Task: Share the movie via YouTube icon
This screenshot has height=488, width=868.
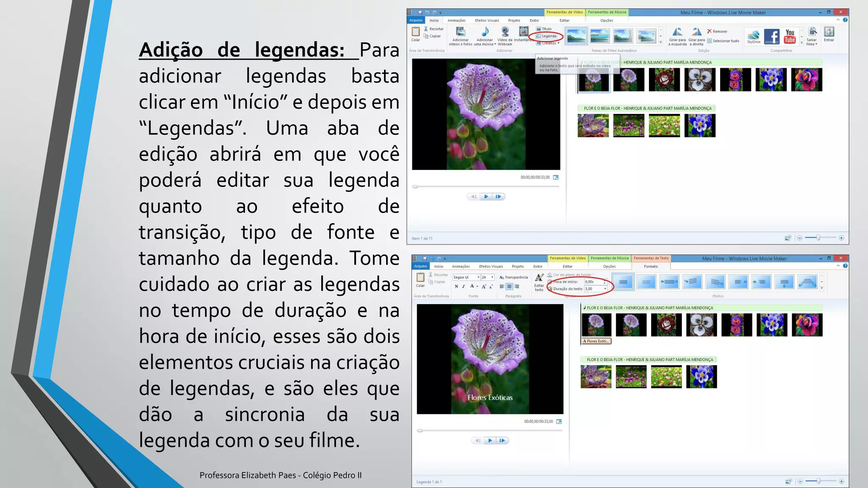Action: [790, 36]
